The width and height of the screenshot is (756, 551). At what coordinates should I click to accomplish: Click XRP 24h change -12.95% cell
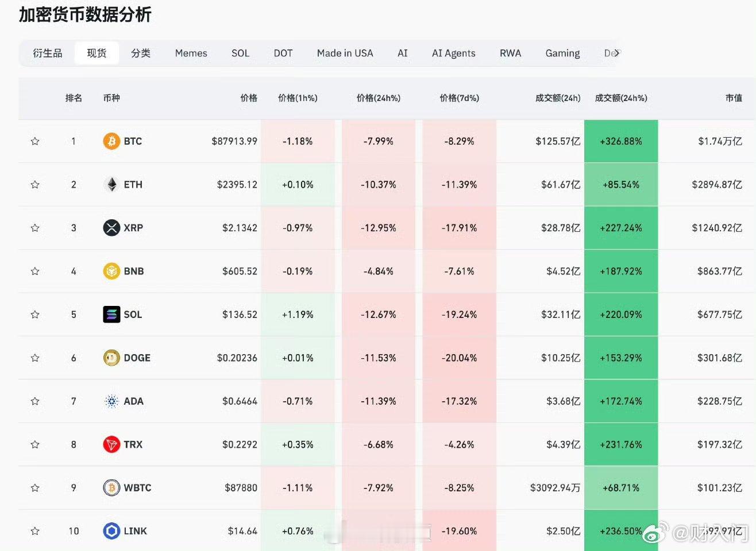379,228
